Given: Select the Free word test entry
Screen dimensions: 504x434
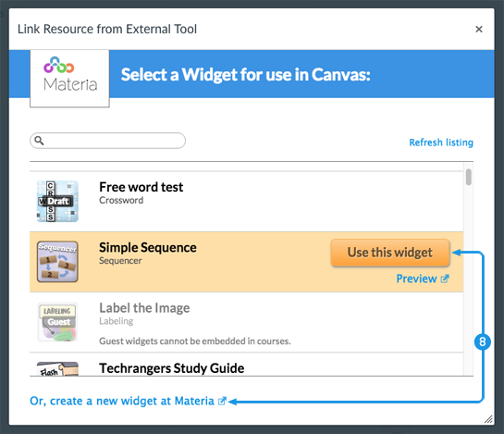Looking at the screenshot, I should (247, 202).
